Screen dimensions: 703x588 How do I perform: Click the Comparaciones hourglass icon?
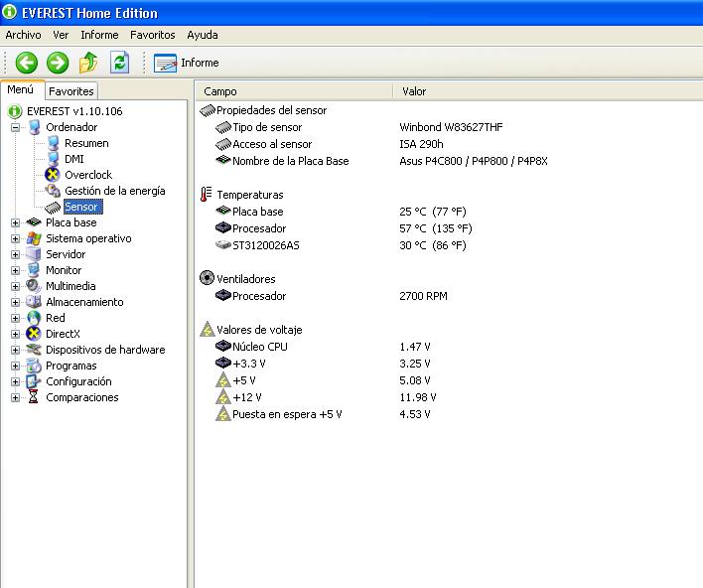34,397
